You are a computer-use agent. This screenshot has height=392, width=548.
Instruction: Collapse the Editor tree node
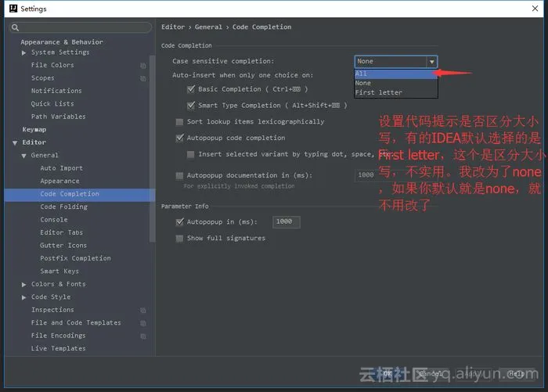[15, 142]
